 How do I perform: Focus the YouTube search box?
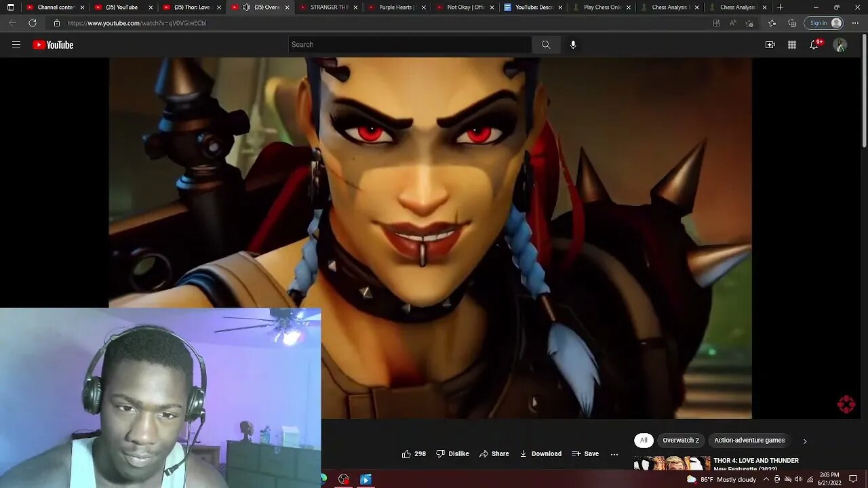click(410, 45)
